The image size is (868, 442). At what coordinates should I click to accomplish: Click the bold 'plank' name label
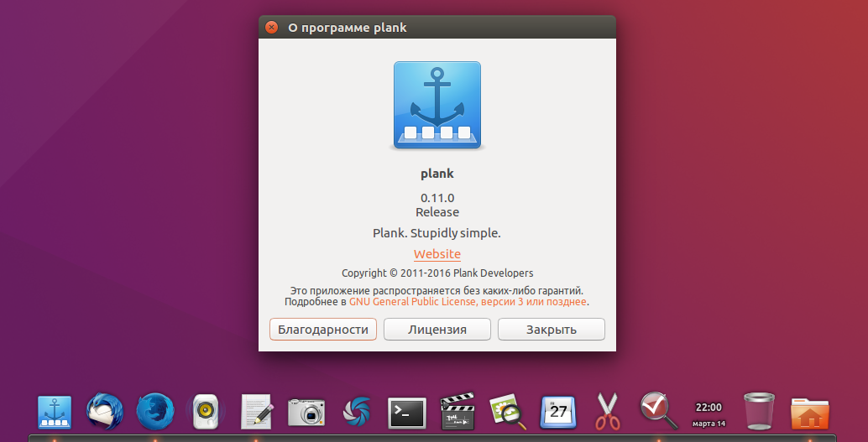point(437,174)
